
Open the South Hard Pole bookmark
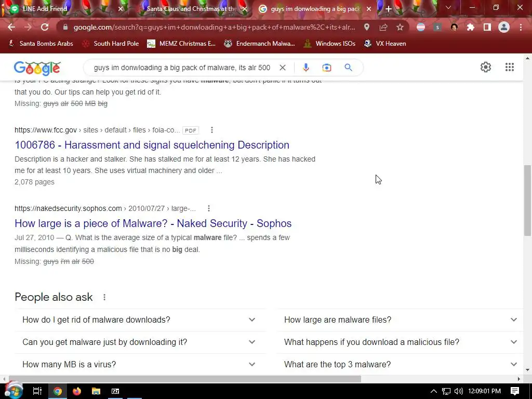click(111, 44)
